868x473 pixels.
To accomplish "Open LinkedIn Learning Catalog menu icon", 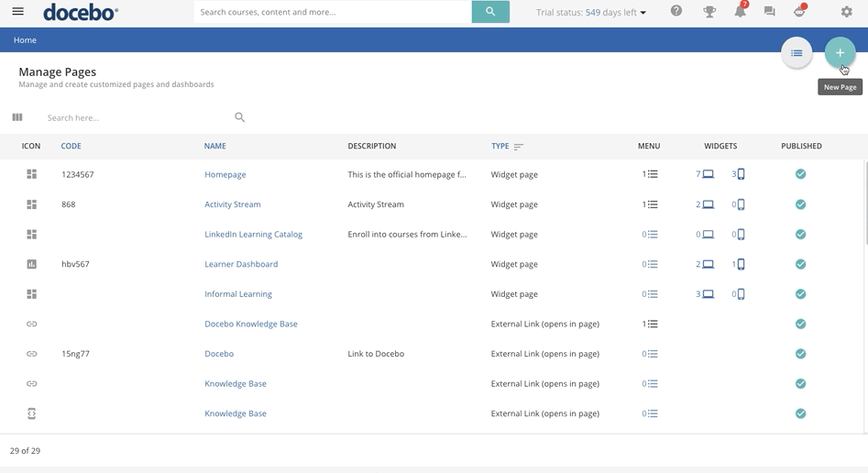I will click(650, 235).
